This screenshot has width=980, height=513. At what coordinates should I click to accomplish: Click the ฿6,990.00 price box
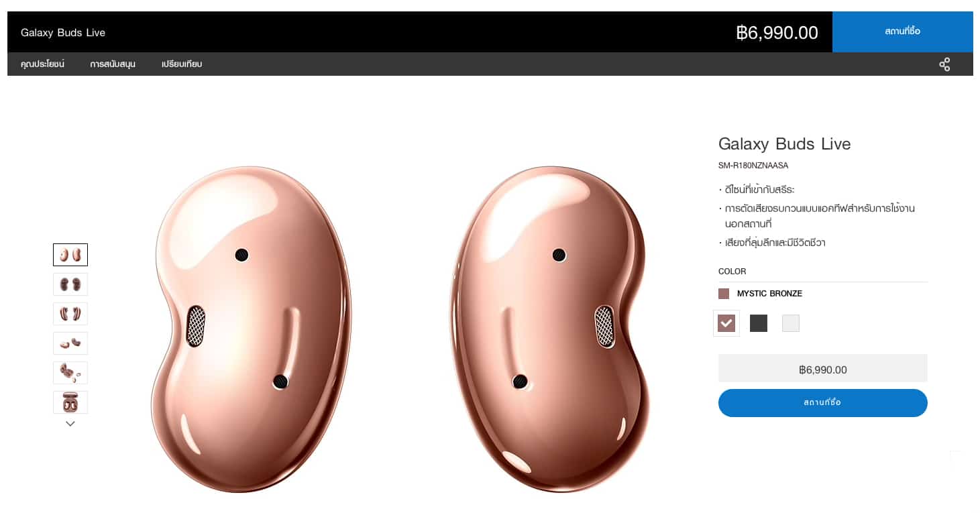click(823, 369)
